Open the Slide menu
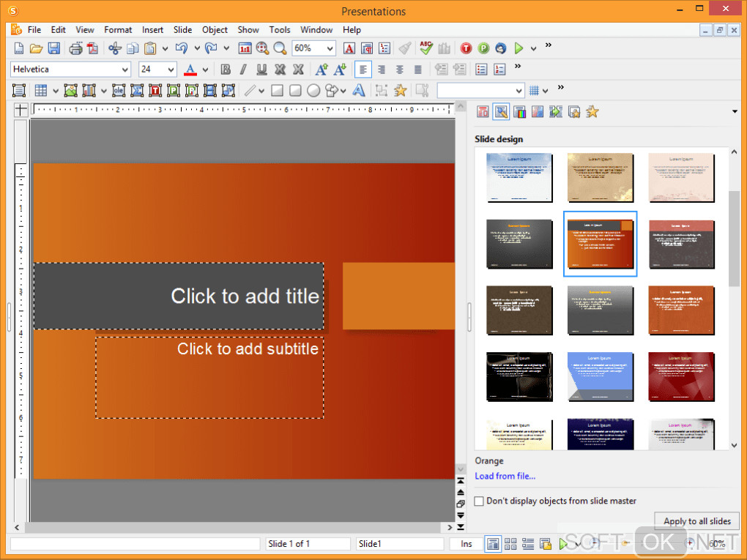Viewport: 747px width, 560px height. coord(182,30)
